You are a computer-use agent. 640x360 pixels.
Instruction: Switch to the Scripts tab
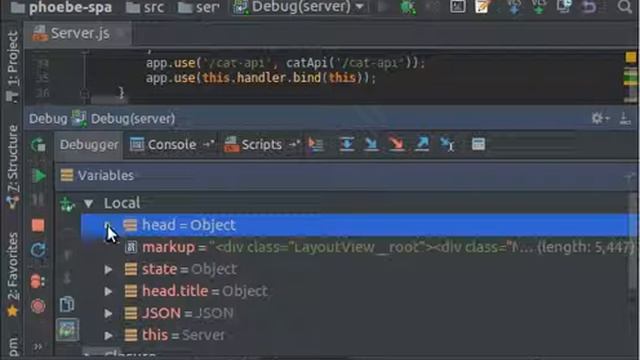click(x=261, y=144)
